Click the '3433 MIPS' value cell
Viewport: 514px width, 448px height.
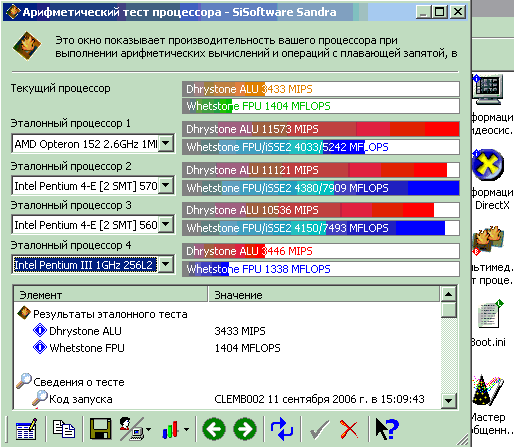coord(240,331)
